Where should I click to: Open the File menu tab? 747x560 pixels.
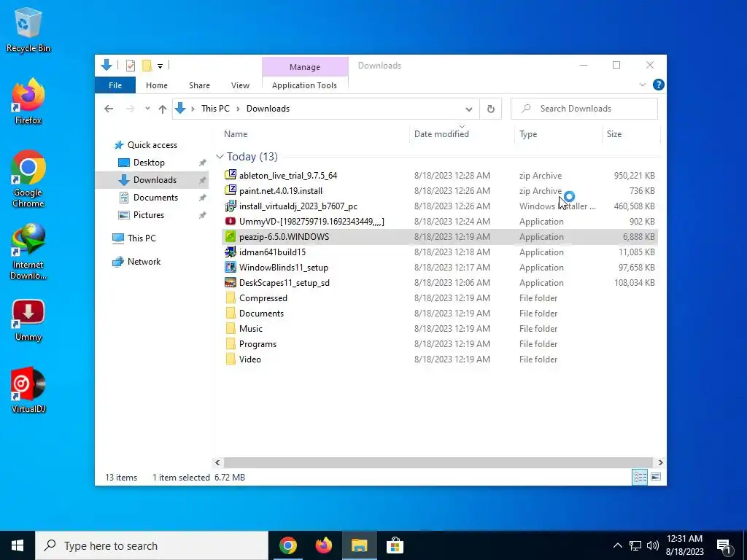point(115,85)
